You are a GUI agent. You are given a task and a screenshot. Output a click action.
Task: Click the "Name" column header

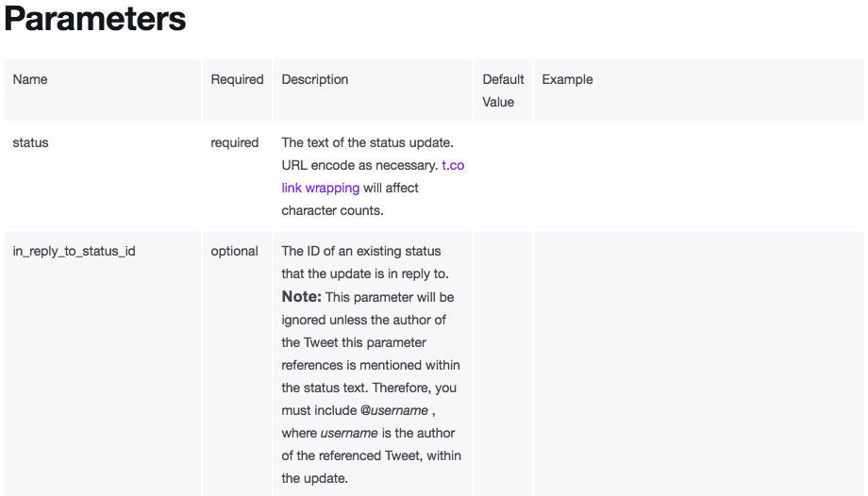pyautogui.click(x=30, y=80)
